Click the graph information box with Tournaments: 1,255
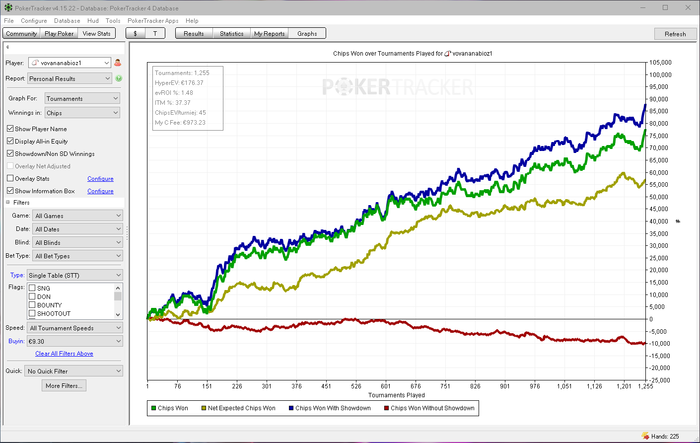Image resolution: width=700 pixels, height=443 pixels. [188, 98]
